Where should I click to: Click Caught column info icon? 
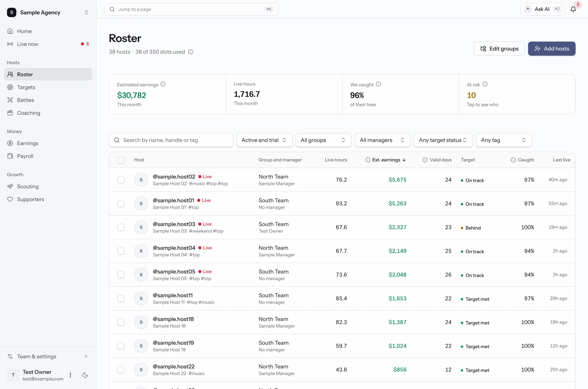tap(513, 160)
